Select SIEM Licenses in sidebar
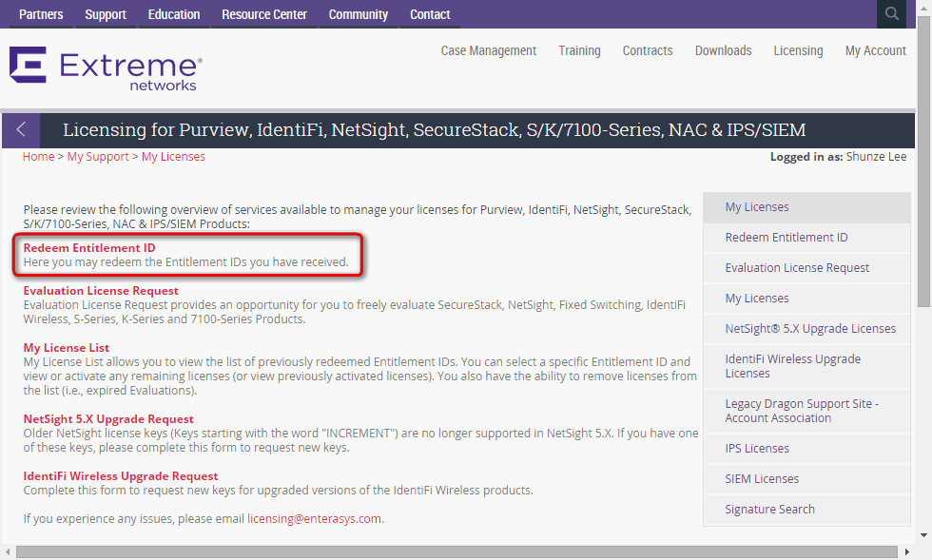Screen dimensions: 932x560 click(x=806, y=478)
